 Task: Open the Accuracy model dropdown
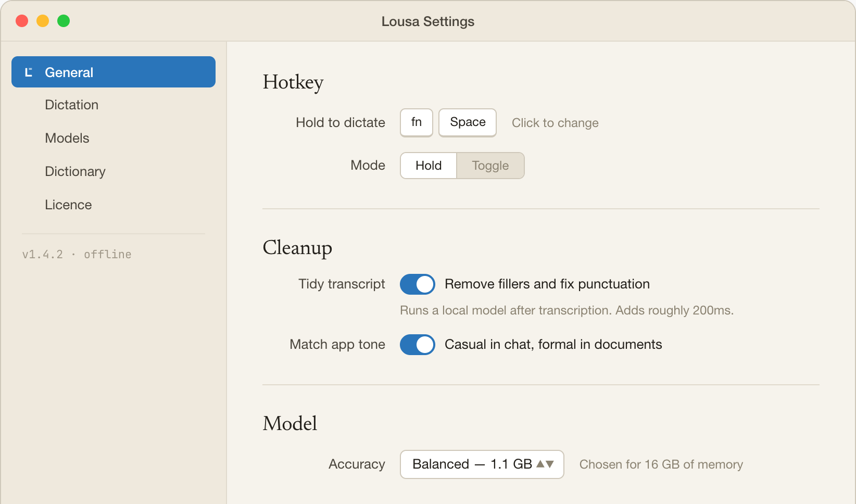482,464
